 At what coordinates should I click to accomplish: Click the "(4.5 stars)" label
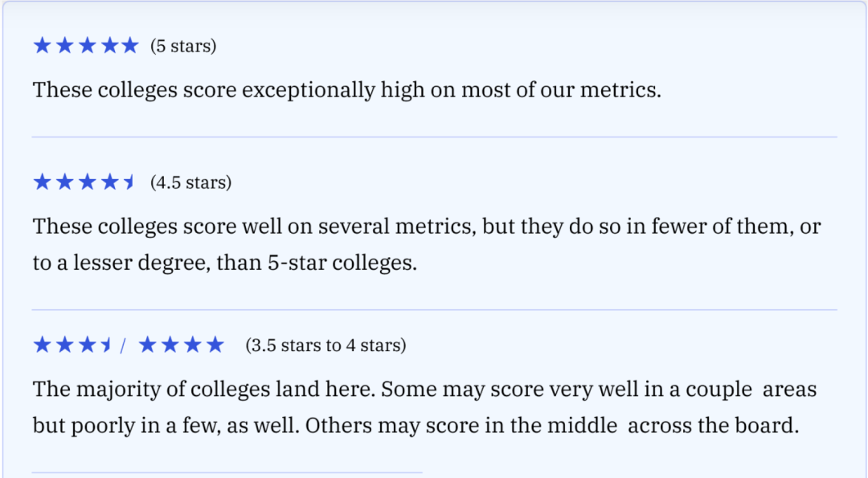pos(191,182)
